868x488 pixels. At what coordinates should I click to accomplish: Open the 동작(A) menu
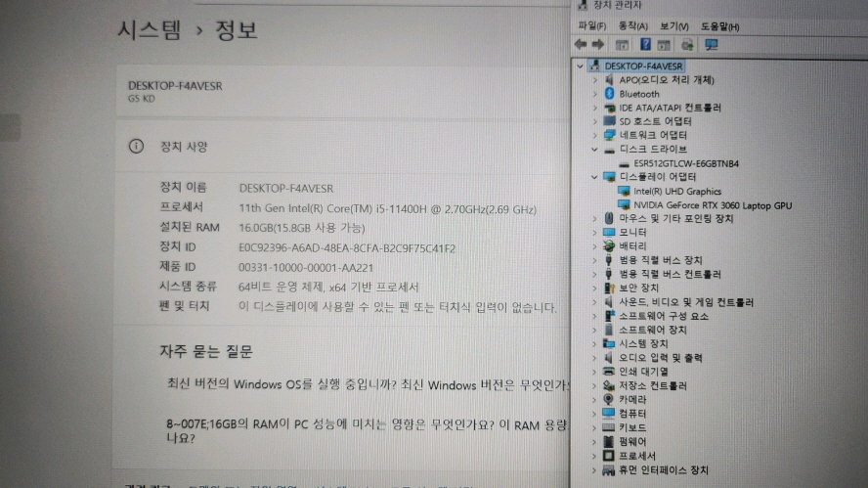click(632, 26)
